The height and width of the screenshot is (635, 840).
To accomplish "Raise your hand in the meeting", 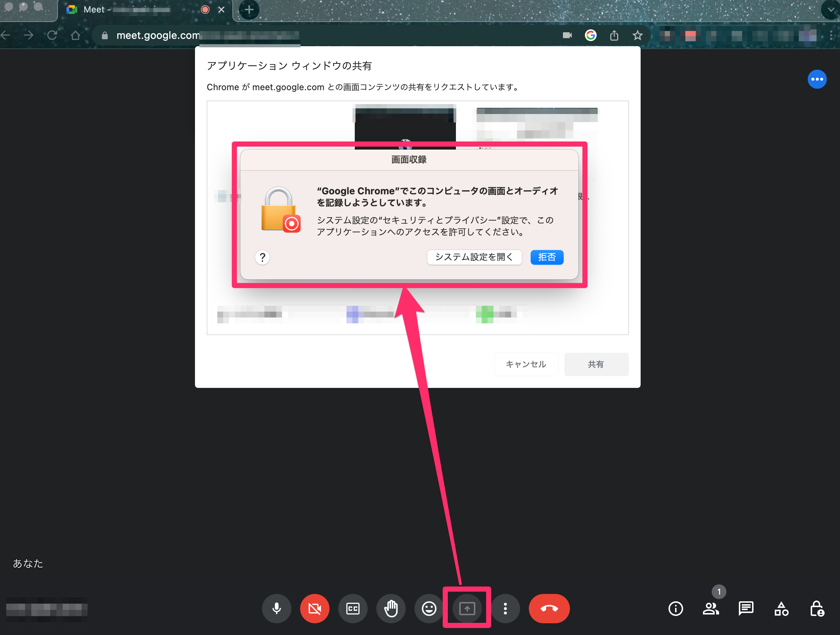I will [391, 608].
